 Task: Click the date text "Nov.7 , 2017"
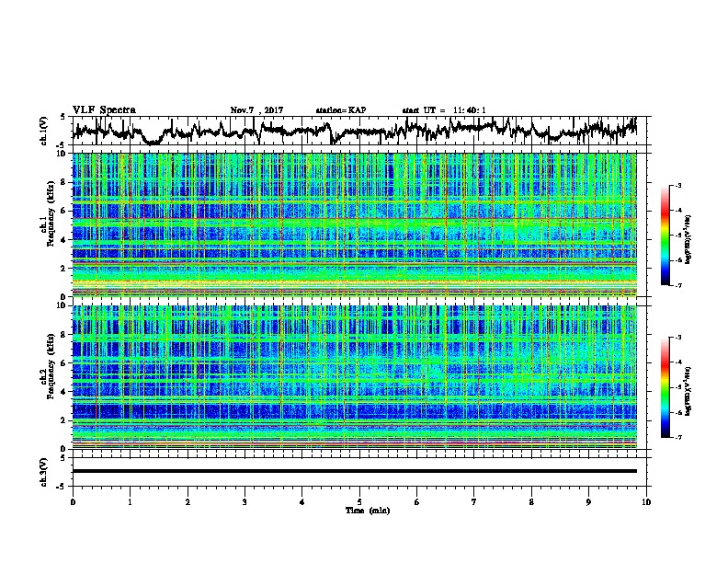click(256, 110)
